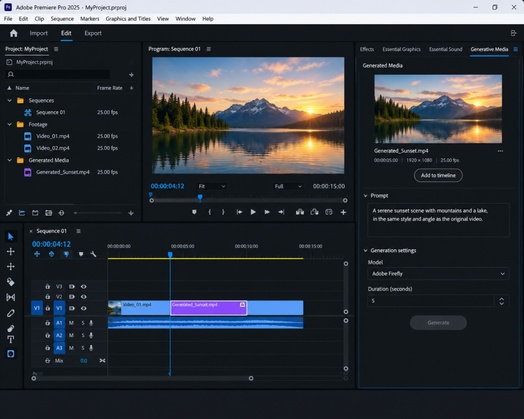Viewport: 524px width, 419px height.
Task: Collapse the Sequences bin
Action: pyautogui.click(x=9, y=100)
